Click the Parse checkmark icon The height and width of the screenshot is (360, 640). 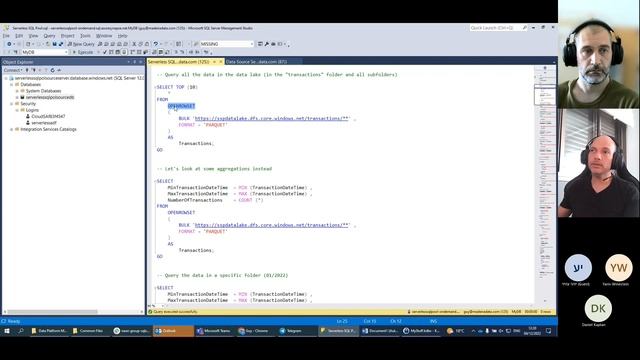[x=105, y=52]
